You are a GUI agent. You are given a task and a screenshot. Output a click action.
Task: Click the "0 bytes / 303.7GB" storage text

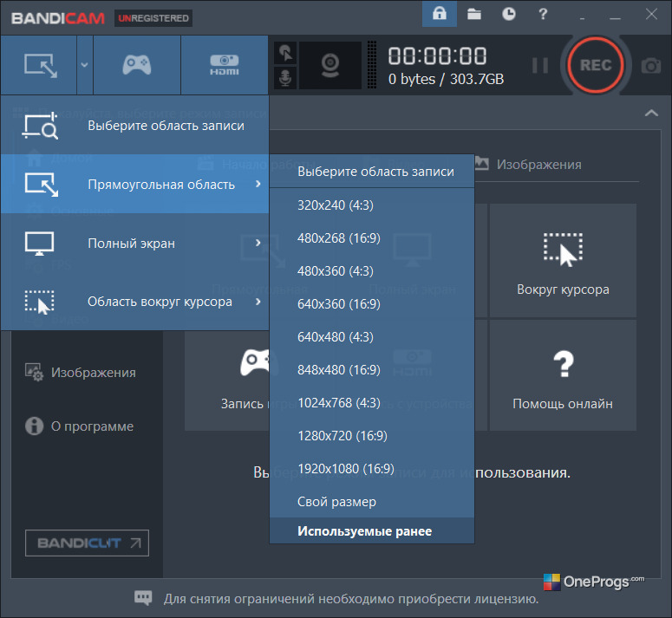(446, 79)
